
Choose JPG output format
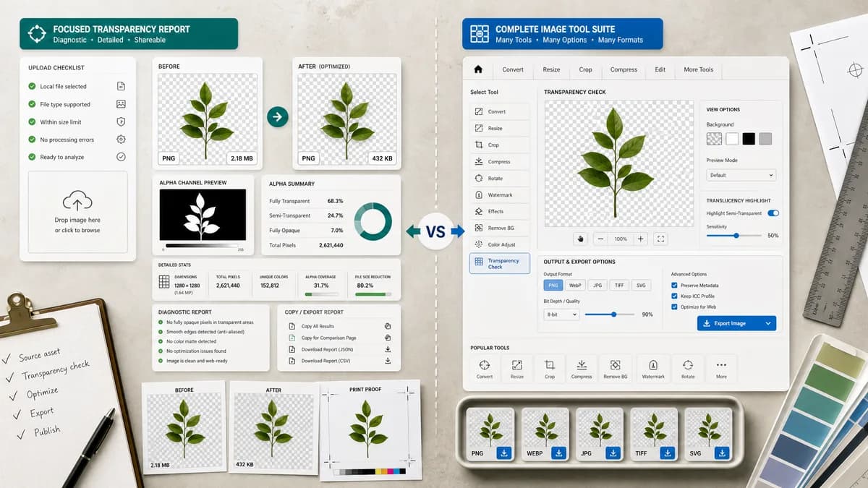coord(597,286)
